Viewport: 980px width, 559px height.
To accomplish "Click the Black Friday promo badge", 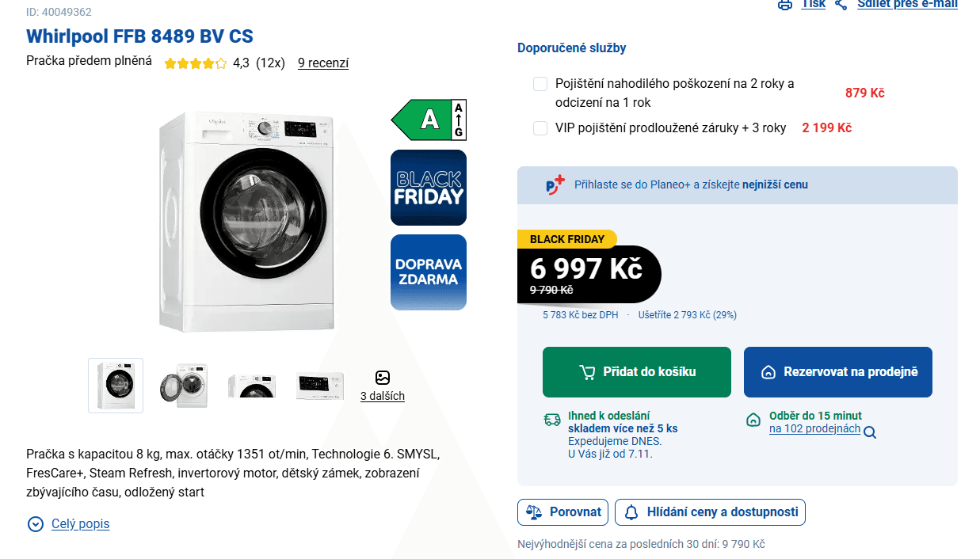I will [x=429, y=188].
